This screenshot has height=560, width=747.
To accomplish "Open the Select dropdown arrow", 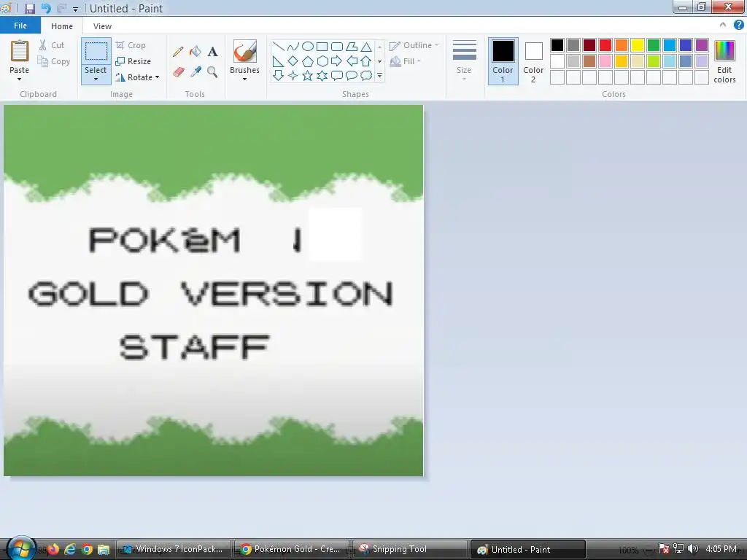I will [x=96, y=79].
